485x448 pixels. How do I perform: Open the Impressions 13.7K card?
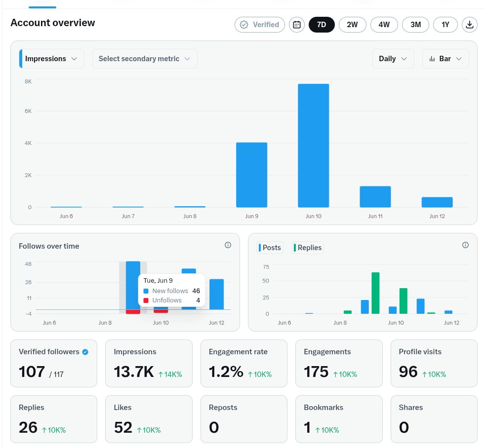tap(149, 363)
